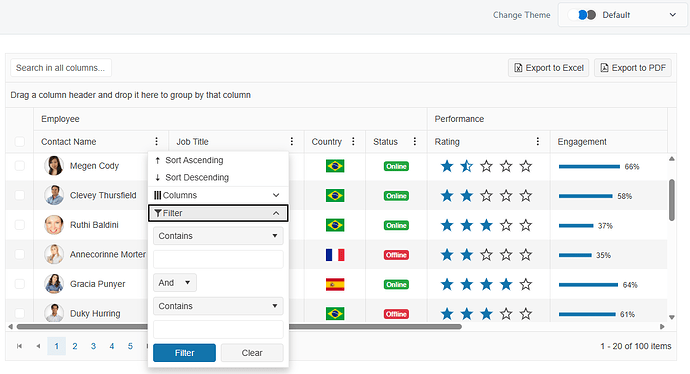
Task: Focus the first filter value input
Action: tap(218, 259)
